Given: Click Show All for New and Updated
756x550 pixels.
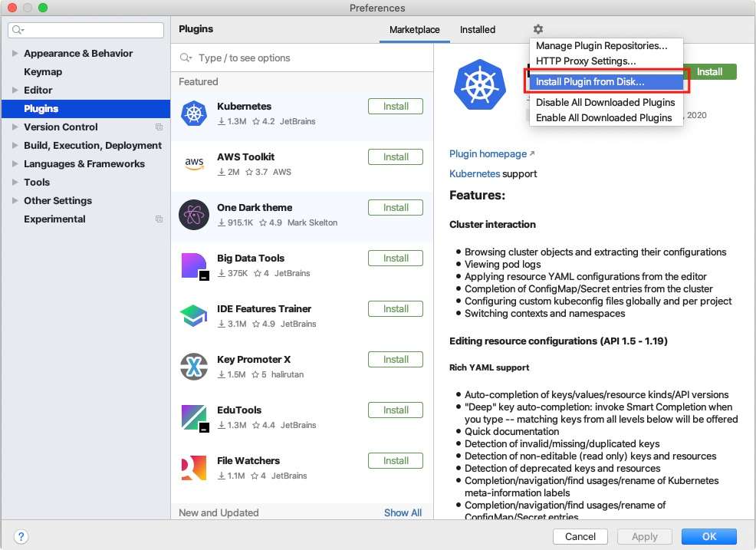Looking at the screenshot, I should pos(403,513).
